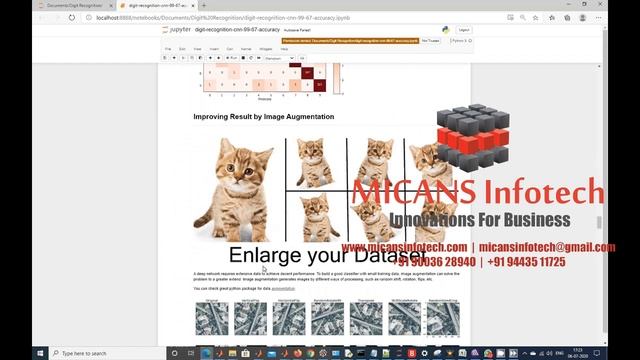Rename notebook via digit-recognition-cnn title
This screenshot has width=640, height=360.
[237, 30]
